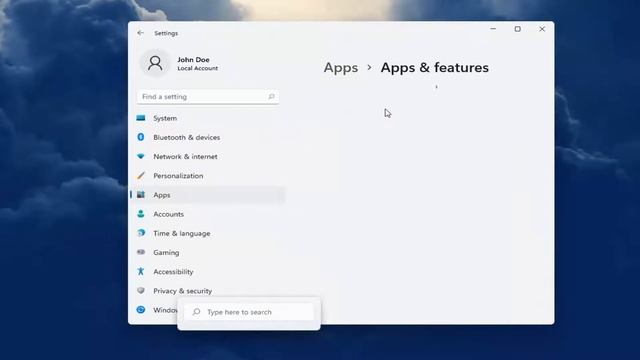Click the Apps breadcrumb link
Screen dimensions: 640x360
[341, 68]
